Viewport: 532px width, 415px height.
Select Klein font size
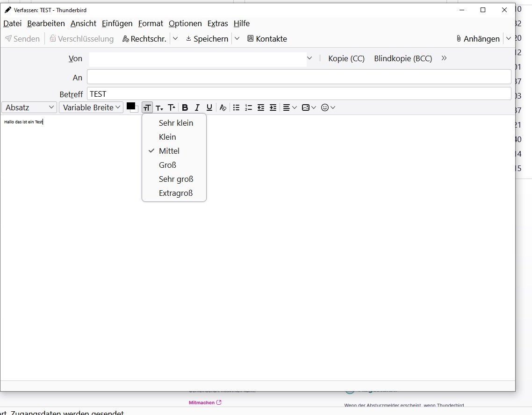click(x=174, y=137)
